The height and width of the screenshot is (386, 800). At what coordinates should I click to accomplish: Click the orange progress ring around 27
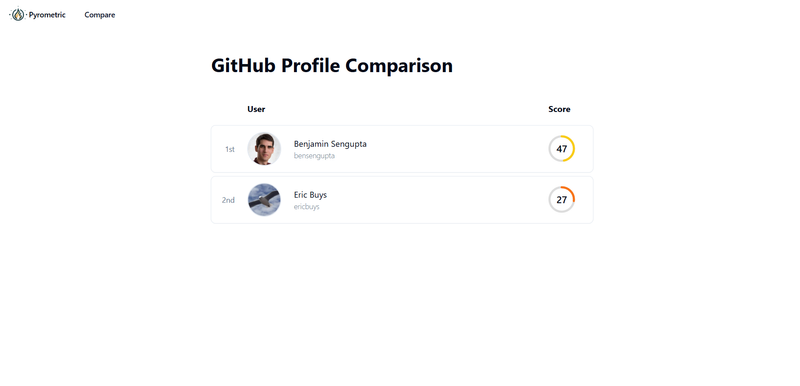pyautogui.click(x=572, y=192)
